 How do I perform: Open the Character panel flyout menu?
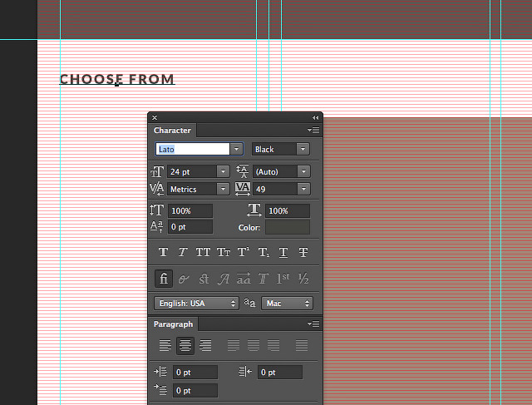[x=313, y=131]
